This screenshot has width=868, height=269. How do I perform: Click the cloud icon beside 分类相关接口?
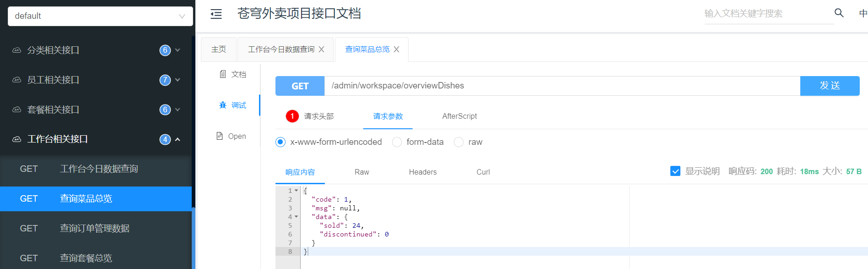(17, 50)
